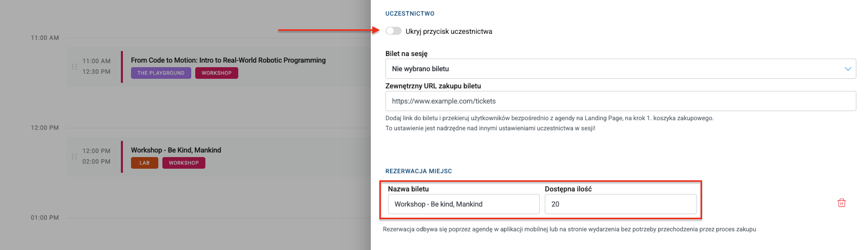The height and width of the screenshot is (250, 868).
Task: Click the 'UCZESTNICTWO' section heading
Action: (410, 14)
